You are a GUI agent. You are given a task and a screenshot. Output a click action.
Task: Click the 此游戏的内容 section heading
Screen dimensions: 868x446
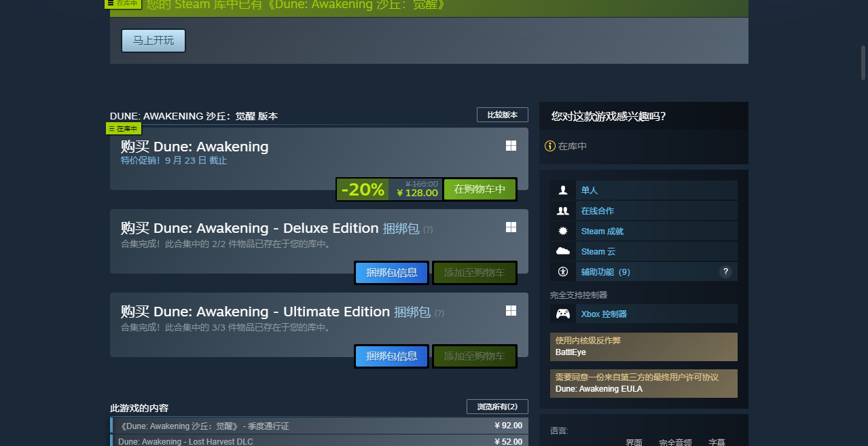tap(139, 408)
